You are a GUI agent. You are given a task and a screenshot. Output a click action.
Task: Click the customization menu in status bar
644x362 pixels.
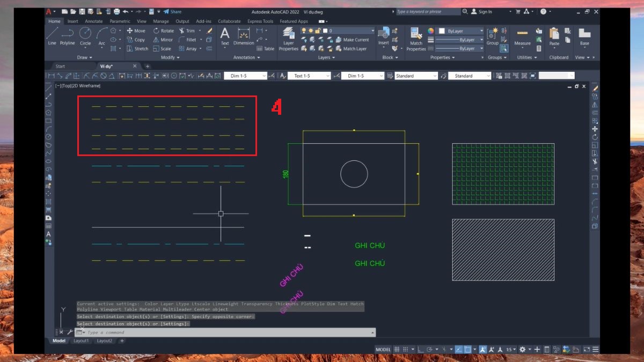point(596,349)
